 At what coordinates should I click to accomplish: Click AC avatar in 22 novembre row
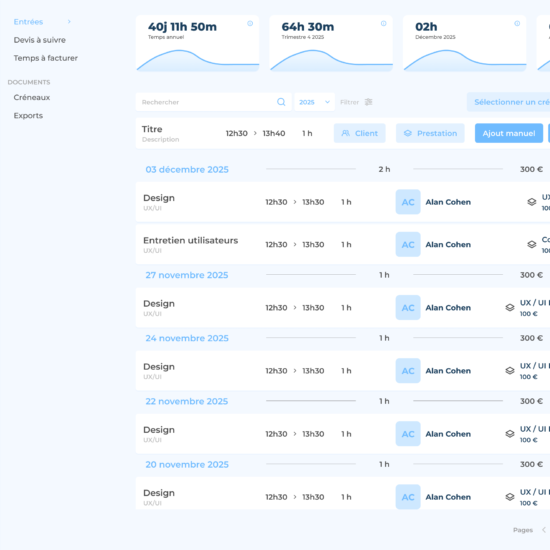pyautogui.click(x=408, y=434)
